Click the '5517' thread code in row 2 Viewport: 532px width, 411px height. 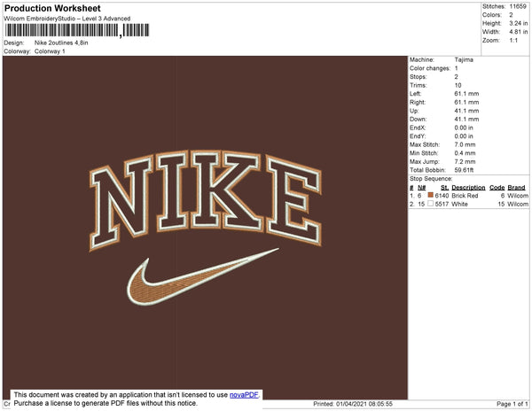click(442, 205)
